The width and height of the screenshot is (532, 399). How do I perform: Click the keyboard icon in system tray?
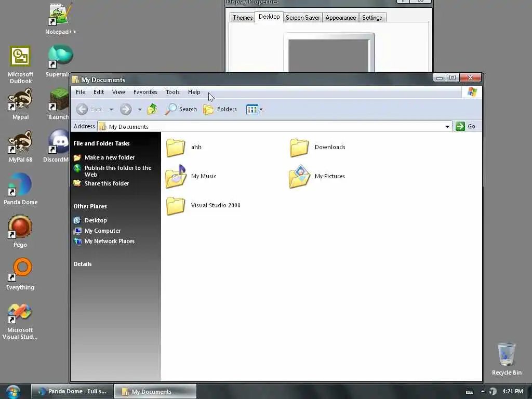(470, 392)
